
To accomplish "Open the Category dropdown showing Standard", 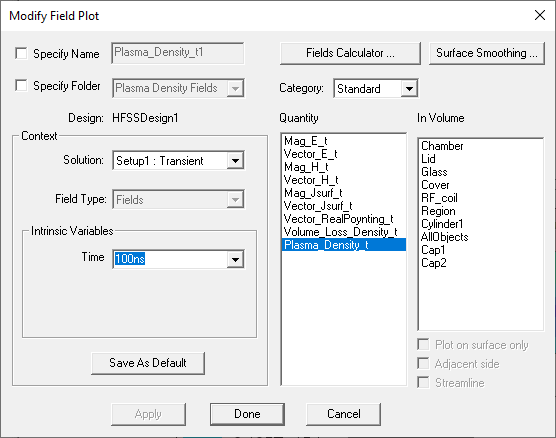I will [x=409, y=88].
